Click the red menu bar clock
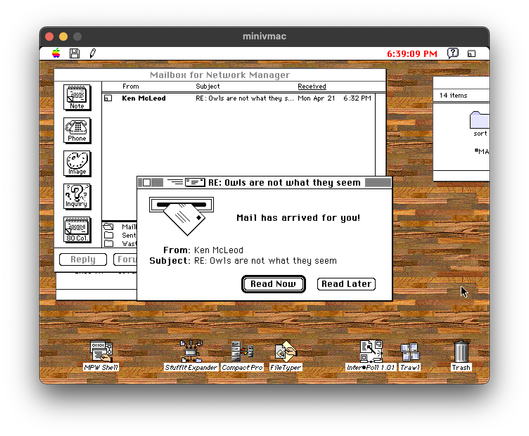Image resolution: width=529 pixels, height=436 pixels. (412, 54)
